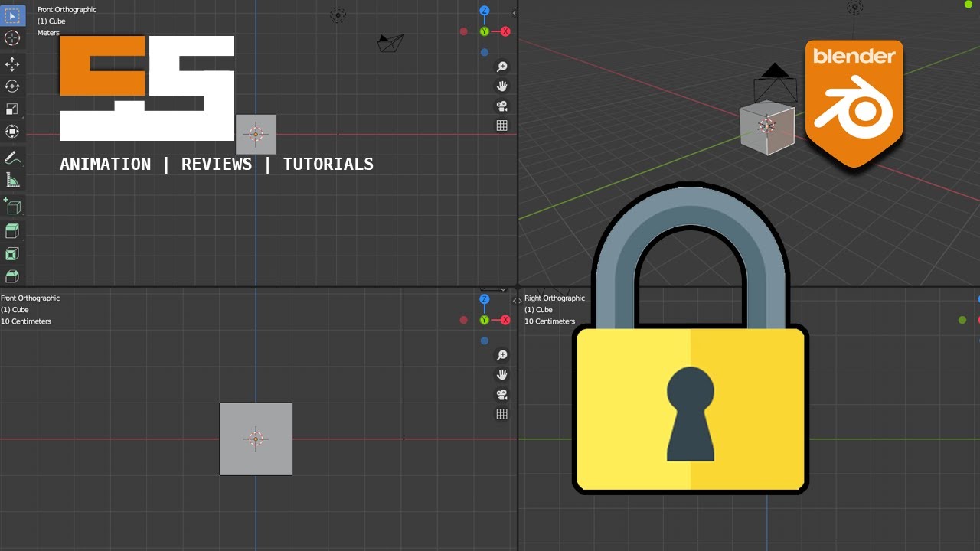Viewport: 980px width, 551px height.
Task: Toggle orthographic grid icon in top-left viewport
Action: (502, 126)
